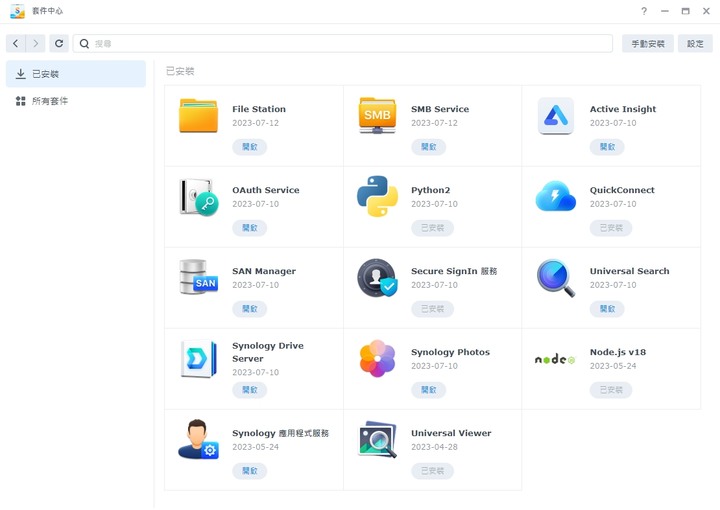Open Synology application service with its button

pyautogui.click(x=249, y=471)
